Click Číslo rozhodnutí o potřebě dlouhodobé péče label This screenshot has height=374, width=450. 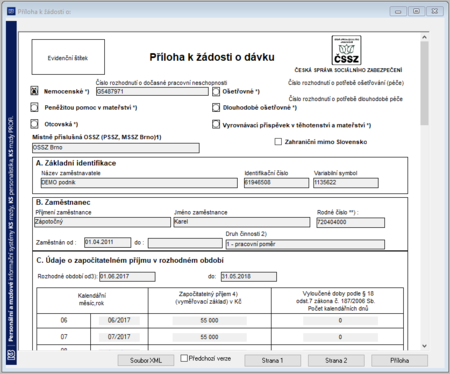pyautogui.click(x=346, y=99)
